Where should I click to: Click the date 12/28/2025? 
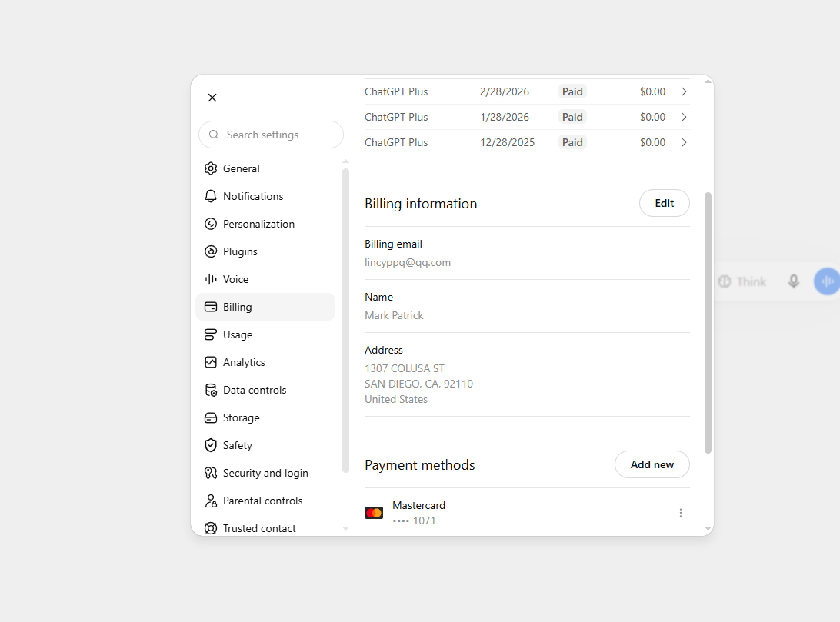(508, 142)
